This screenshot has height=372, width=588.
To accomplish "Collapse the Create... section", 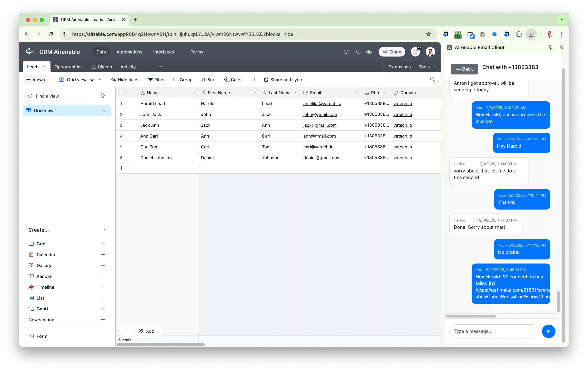I will click(104, 229).
